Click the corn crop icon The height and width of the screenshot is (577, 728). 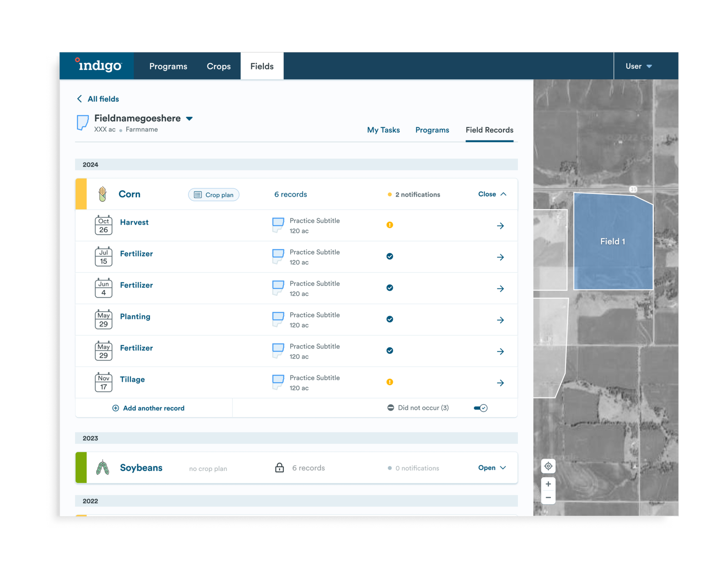[103, 194]
